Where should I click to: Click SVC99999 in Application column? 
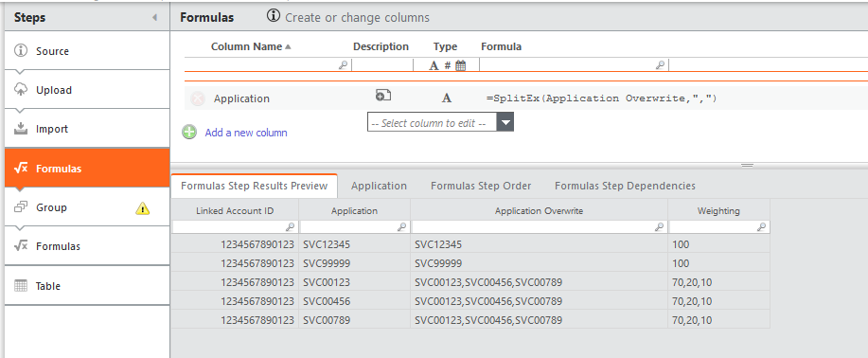327,263
